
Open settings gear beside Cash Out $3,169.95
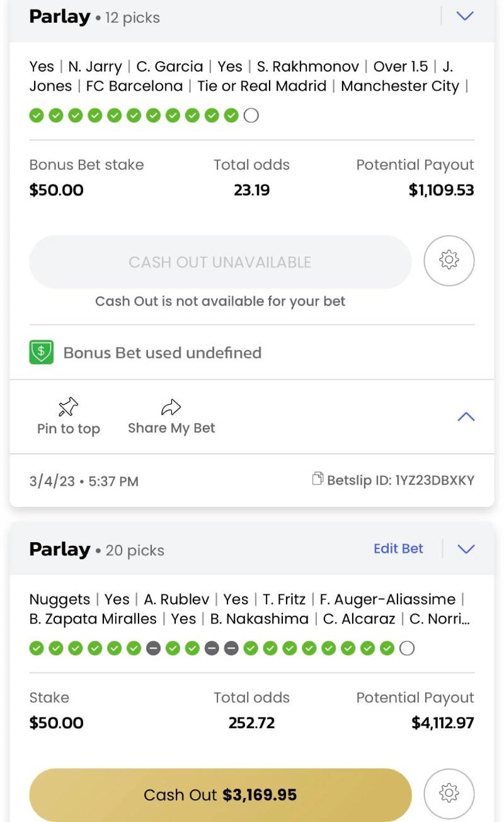click(x=449, y=793)
